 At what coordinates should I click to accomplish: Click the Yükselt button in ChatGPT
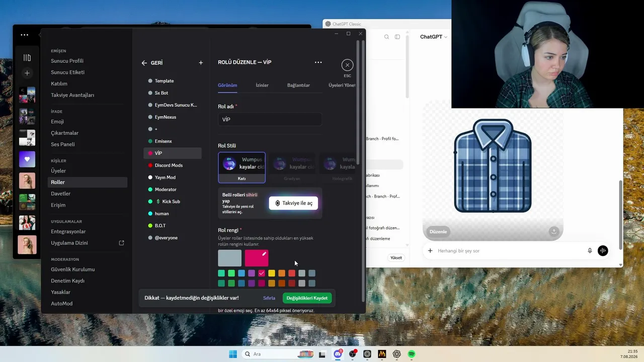click(396, 258)
